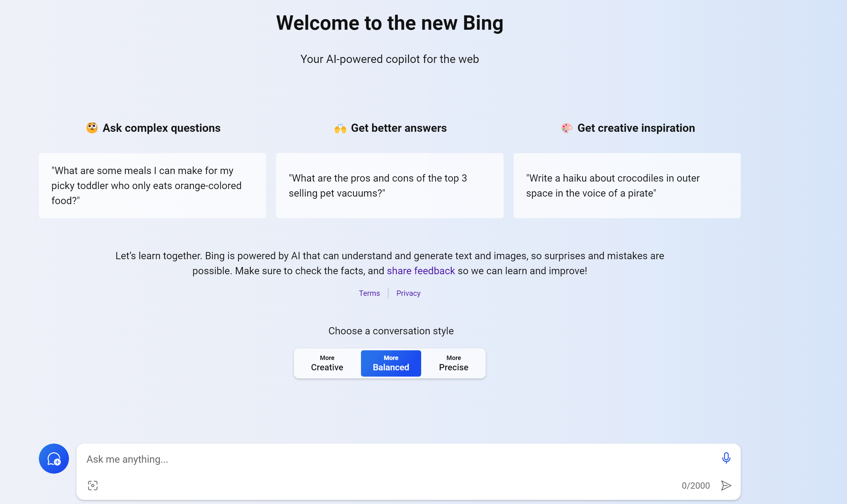This screenshot has height=504, width=847.
Task: Click the picky toddler meals suggestion
Action: point(152,185)
